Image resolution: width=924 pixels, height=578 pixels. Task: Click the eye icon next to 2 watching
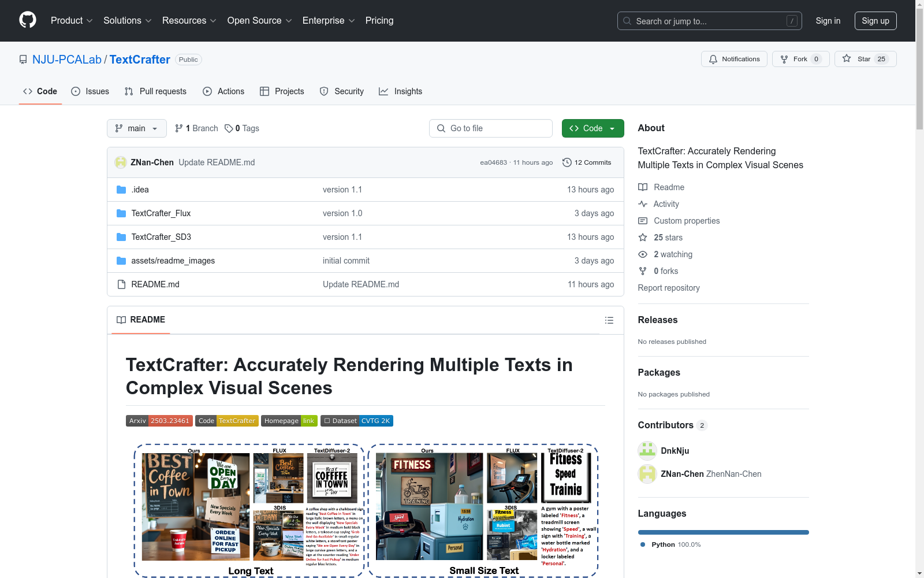tap(643, 254)
